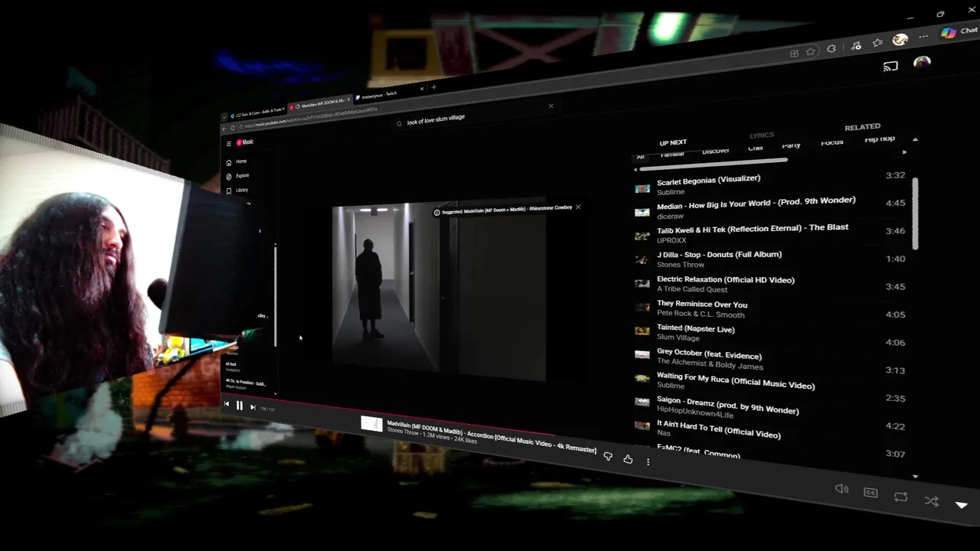Collapse the player page with down arrow
The height and width of the screenshot is (551, 980).
pyautogui.click(x=962, y=505)
